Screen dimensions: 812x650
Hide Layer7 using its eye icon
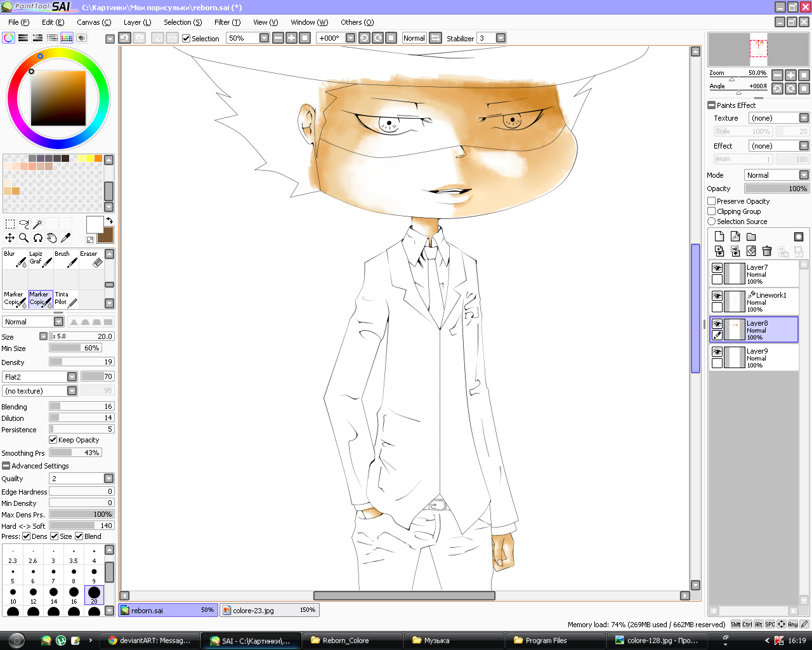click(717, 269)
